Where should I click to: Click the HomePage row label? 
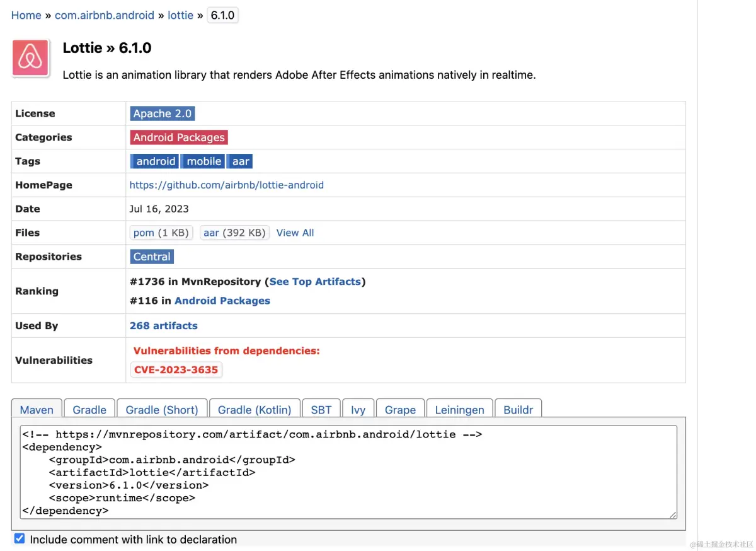(43, 185)
